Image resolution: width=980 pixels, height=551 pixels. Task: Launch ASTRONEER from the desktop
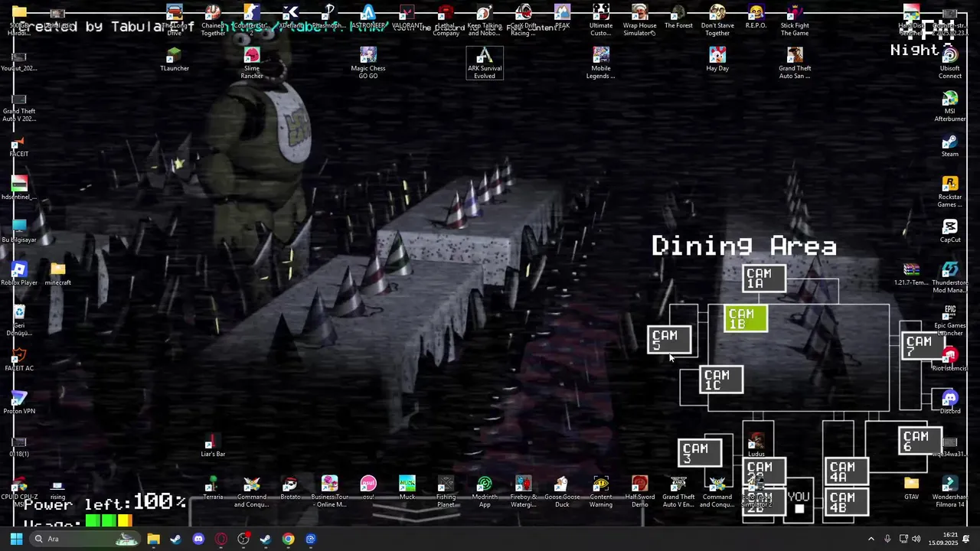368,17
